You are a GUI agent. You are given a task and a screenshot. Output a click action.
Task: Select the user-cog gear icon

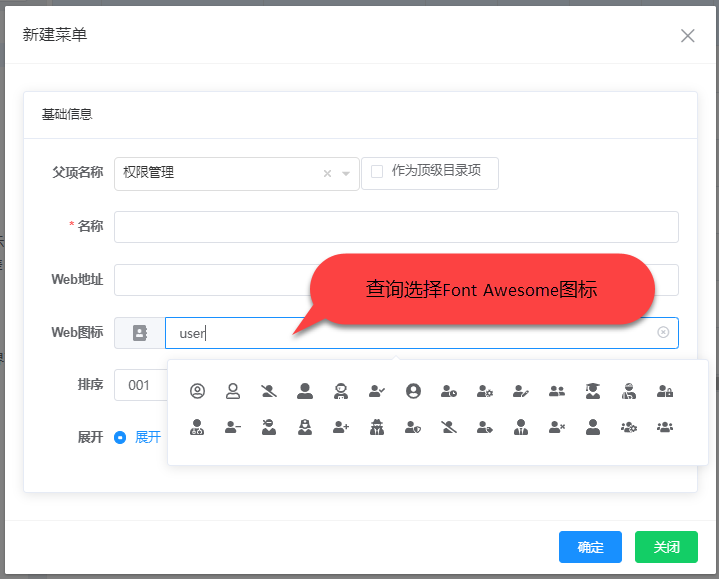coord(485,391)
